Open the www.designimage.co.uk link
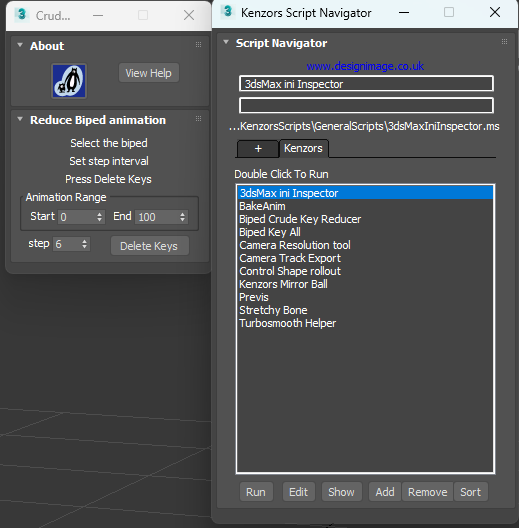This screenshot has height=528, width=519. (365, 66)
